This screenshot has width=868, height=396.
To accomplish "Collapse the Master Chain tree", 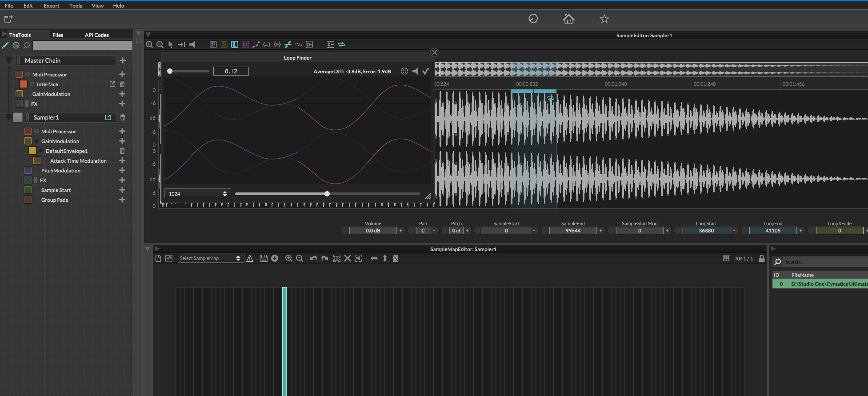I will point(8,60).
